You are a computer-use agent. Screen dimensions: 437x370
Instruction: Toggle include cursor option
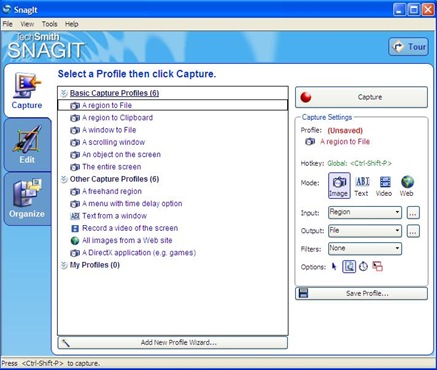click(334, 267)
